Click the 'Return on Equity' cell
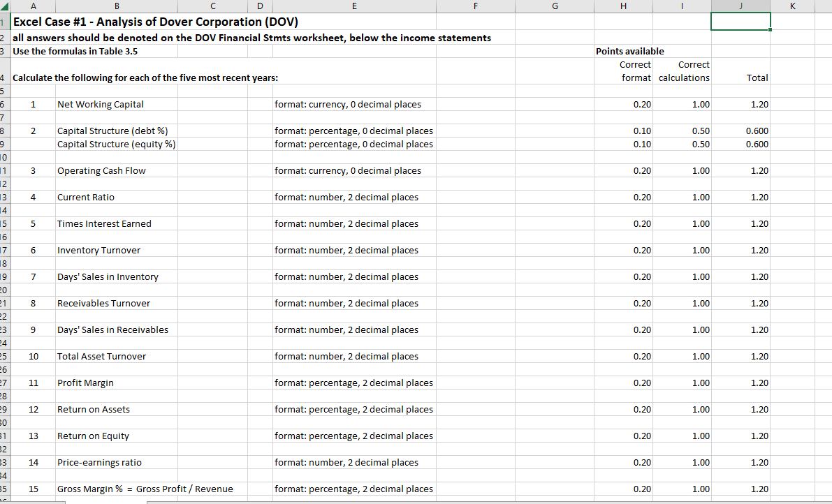 (x=117, y=436)
